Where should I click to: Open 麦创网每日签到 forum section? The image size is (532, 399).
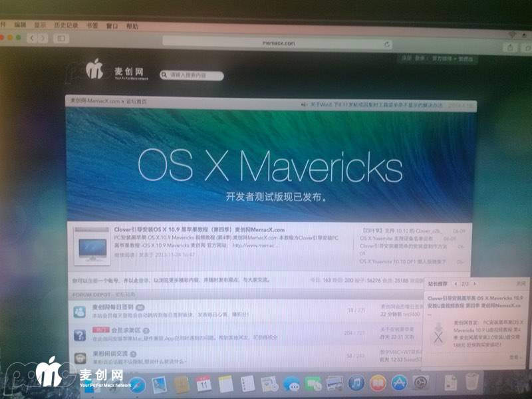click(x=109, y=307)
